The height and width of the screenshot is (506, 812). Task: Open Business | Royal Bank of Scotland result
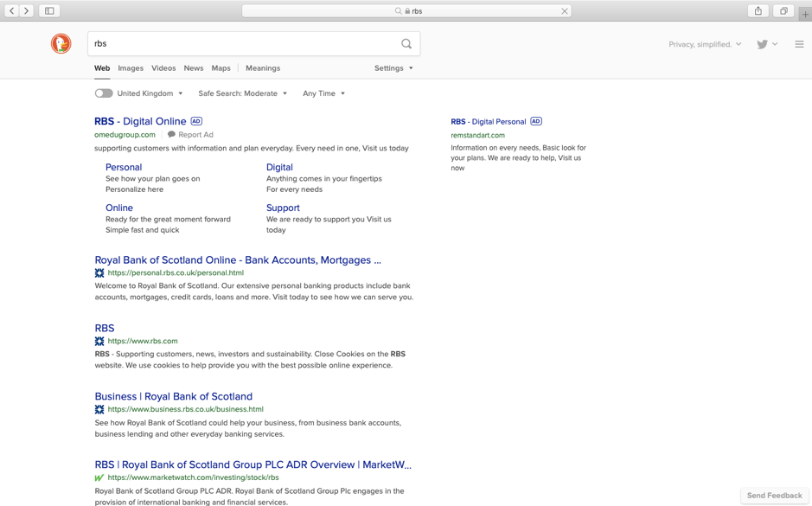click(174, 397)
